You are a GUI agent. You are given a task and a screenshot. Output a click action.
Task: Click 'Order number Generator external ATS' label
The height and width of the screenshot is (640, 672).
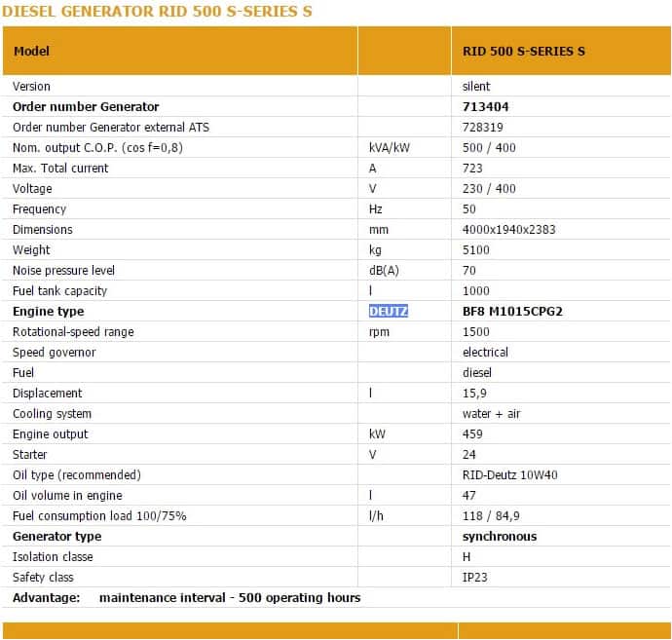111,128
